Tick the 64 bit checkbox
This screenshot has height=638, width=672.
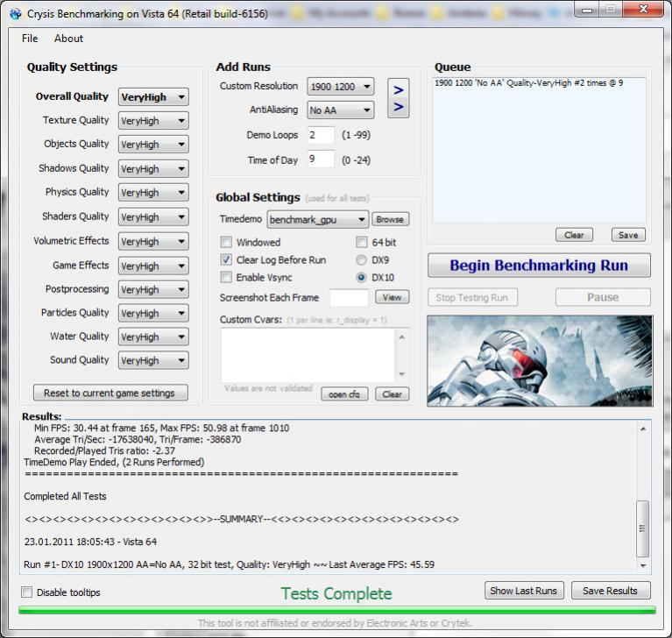pos(362,242)
